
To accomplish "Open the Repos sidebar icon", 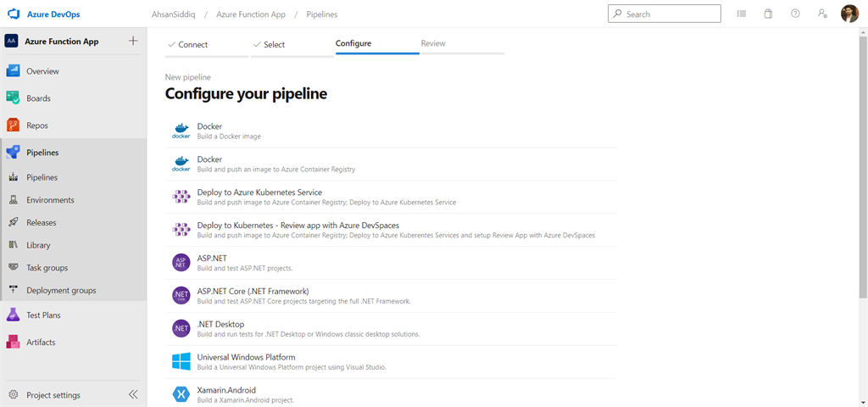I will pyautogui.click(x=14, y=125).
